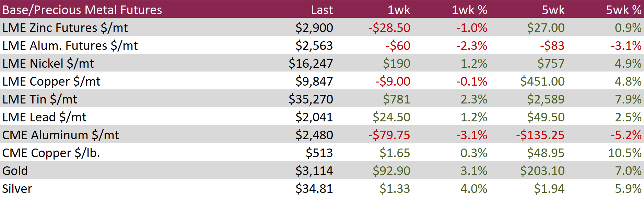Select CME Aluminum 1wk % value -3.1%
The image size is (644, 197).
[471, 135]
